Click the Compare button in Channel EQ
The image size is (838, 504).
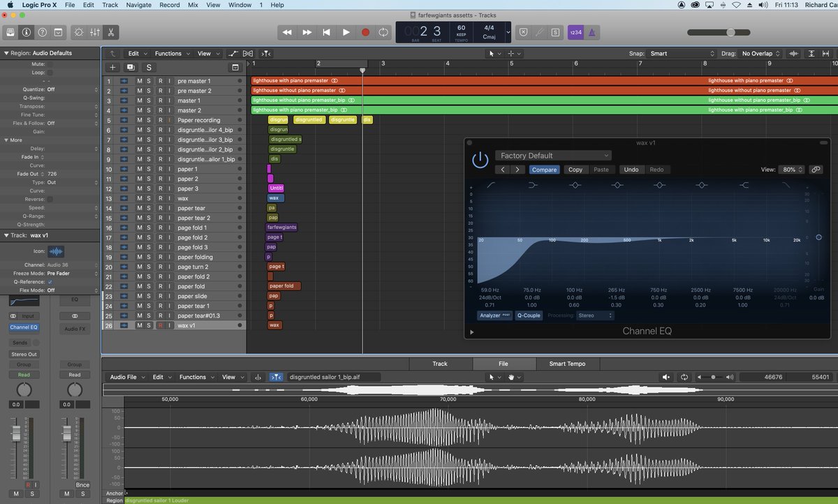click(544, 170)
